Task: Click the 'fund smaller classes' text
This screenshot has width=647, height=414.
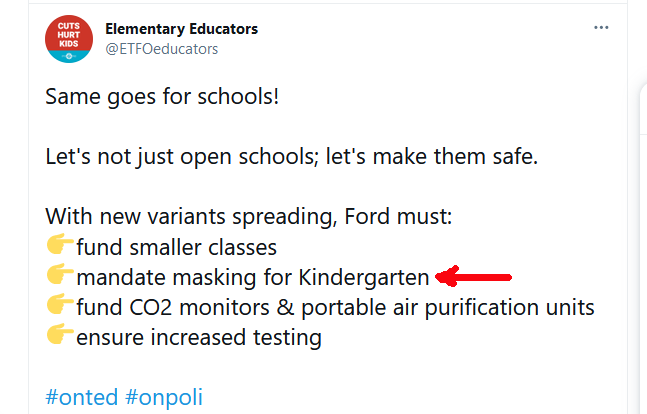Action: (x=177, y=248)
